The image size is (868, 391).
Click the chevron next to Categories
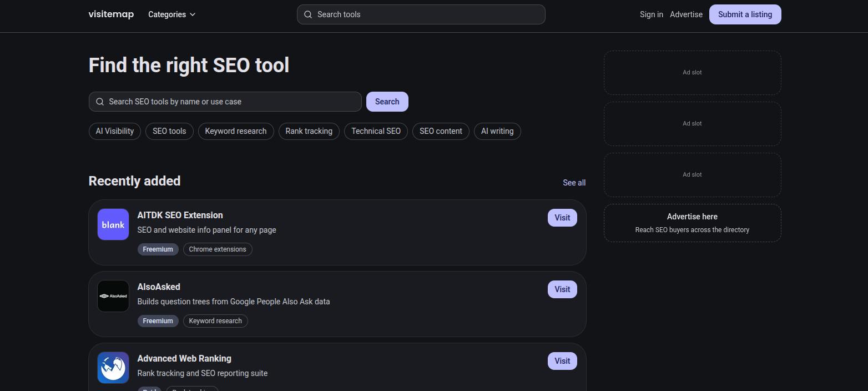point(193,14)
